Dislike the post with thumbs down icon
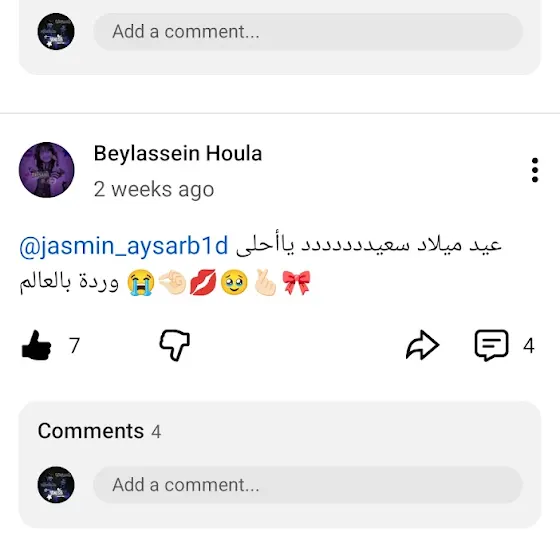The image size is (560, 560). (x=174, y=345)
